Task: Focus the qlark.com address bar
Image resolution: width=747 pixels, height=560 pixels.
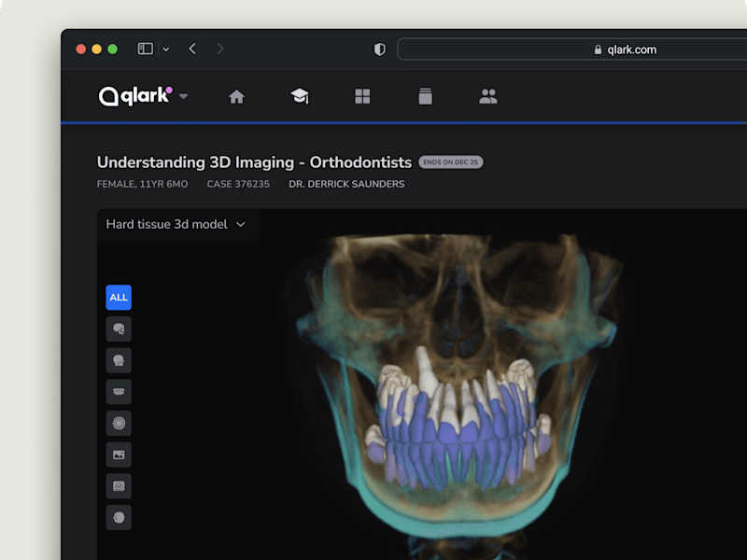Action: (572, 49)
